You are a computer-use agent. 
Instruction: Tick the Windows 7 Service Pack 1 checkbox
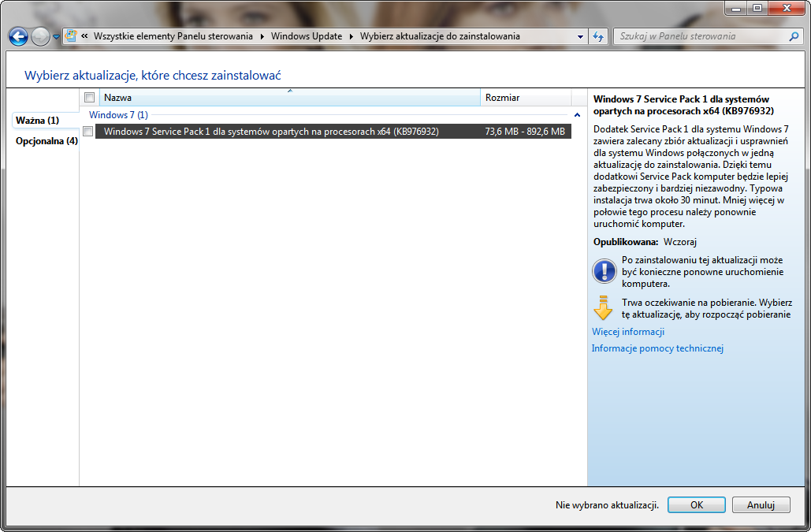click(88, 132)
